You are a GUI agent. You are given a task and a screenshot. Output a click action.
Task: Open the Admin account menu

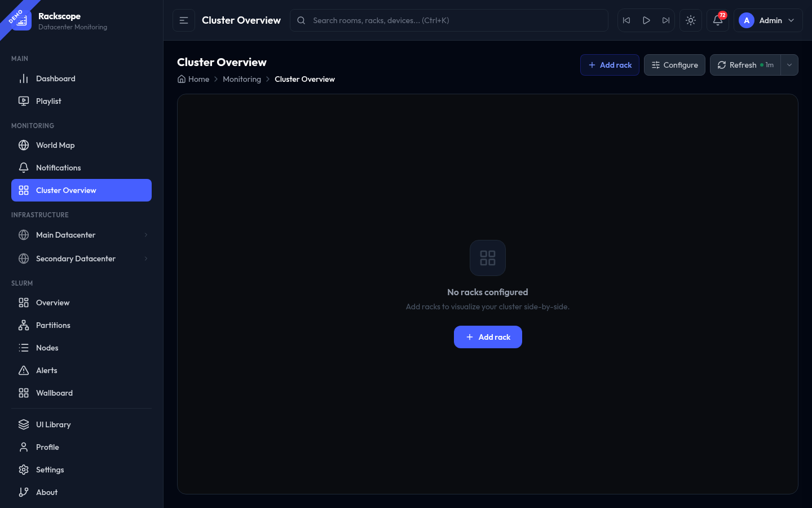click(x=768, y=20)
